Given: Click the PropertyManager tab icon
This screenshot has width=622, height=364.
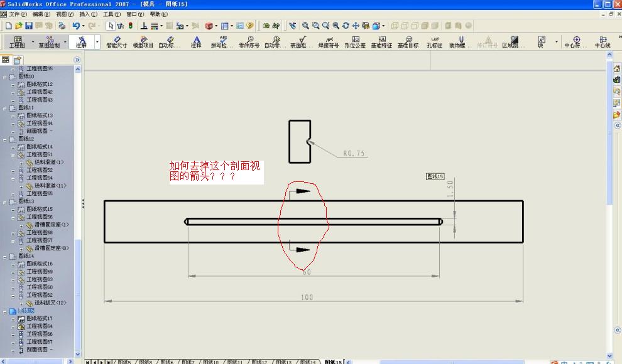Looking at the screenshot, I should (18, 60).
